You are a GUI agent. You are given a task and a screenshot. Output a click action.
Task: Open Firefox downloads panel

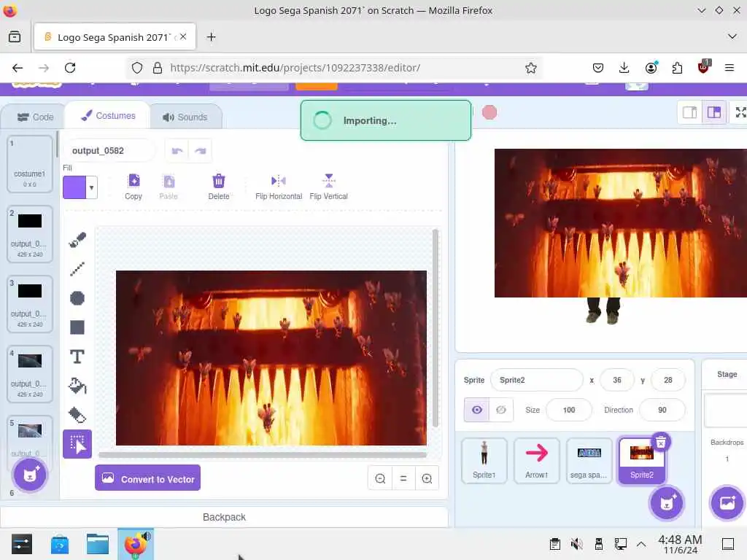point(624,68)
